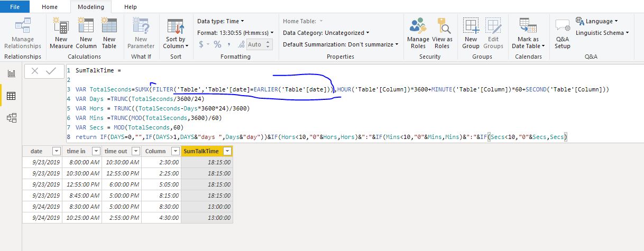Open Sort by Column
Screen dimensions: 644x251
point(176,33)
